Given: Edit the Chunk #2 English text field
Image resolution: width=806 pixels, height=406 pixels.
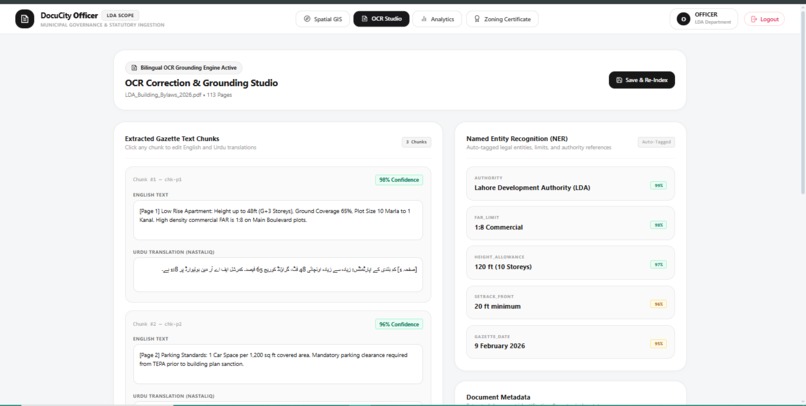Looking at the screenshot, I should (278, 364).
